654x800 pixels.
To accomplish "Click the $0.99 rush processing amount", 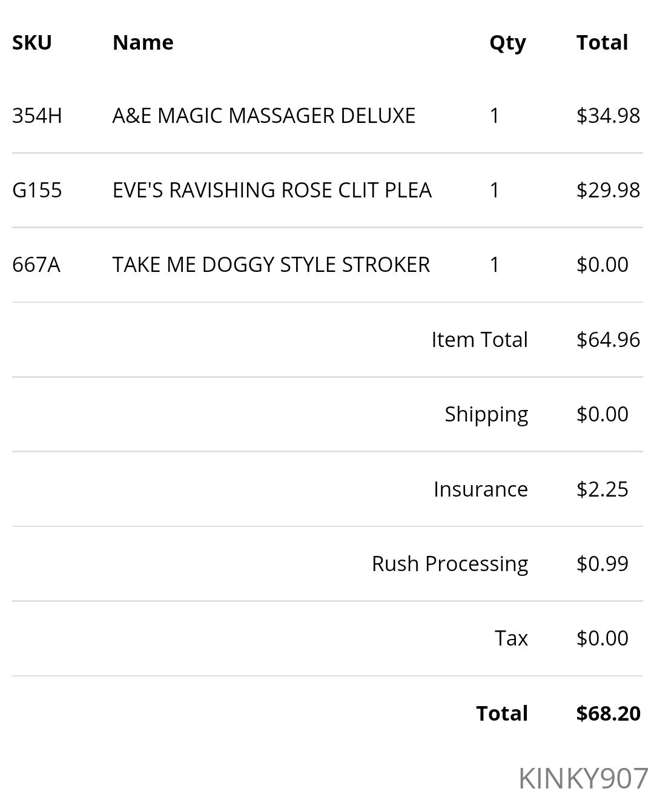I will pyautogui.click(x=602, y=564).
